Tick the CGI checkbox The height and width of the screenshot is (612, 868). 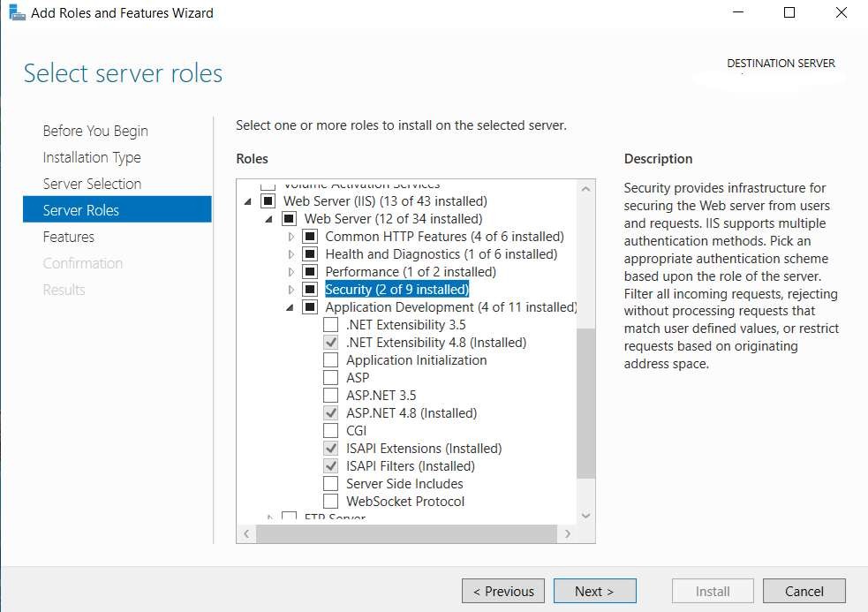coord(330,431)
